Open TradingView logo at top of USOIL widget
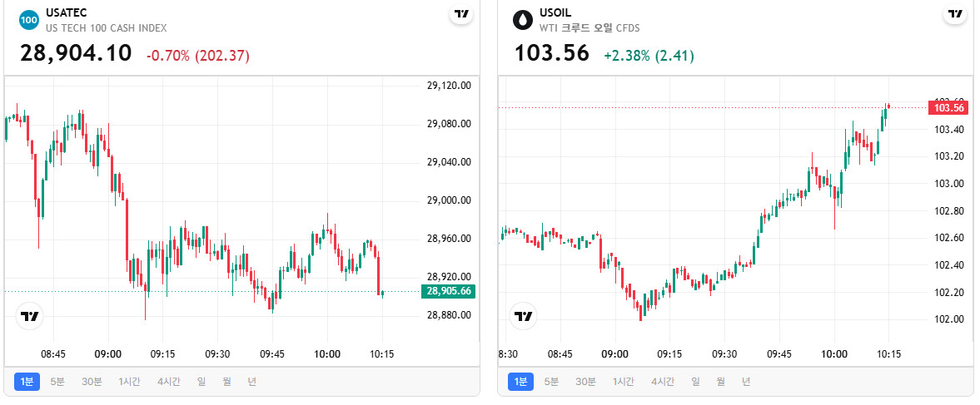Screen dimensions: 980x405 (x=955, y=14)
